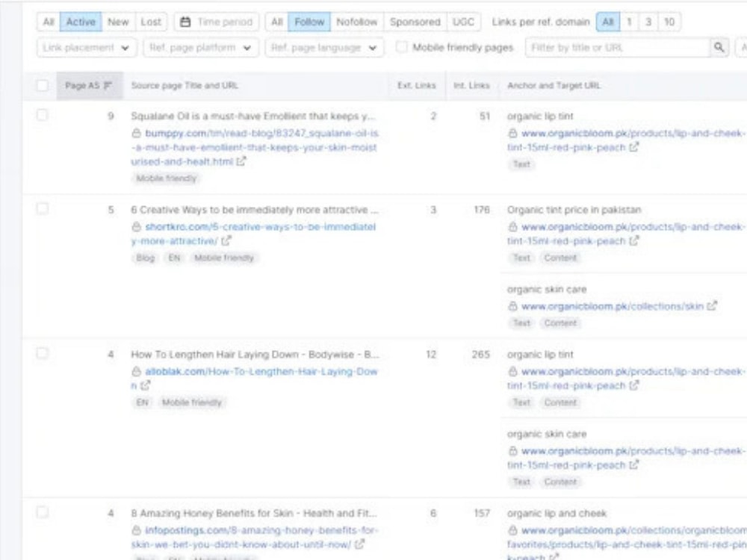Check the 8 Amazing Honey Benefits row checkbox

pos(43,512)
